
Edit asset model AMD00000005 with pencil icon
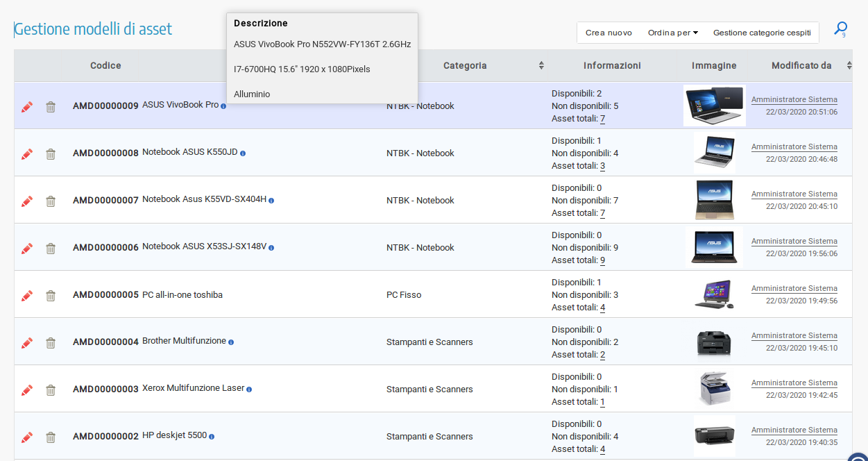click(27, 296)
